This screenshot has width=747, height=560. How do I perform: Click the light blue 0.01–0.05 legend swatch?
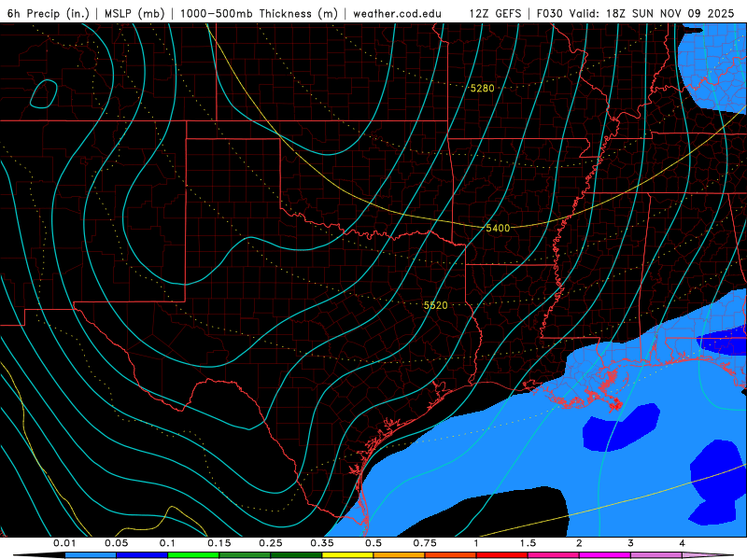91,555
